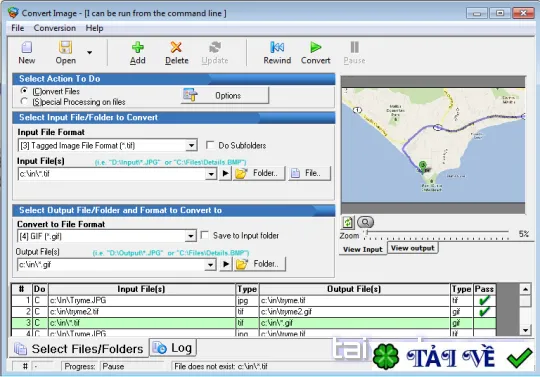This screenshot has width=540, height=377.
Task: Click the magnifier zoom icon
Action: (365, 222)
